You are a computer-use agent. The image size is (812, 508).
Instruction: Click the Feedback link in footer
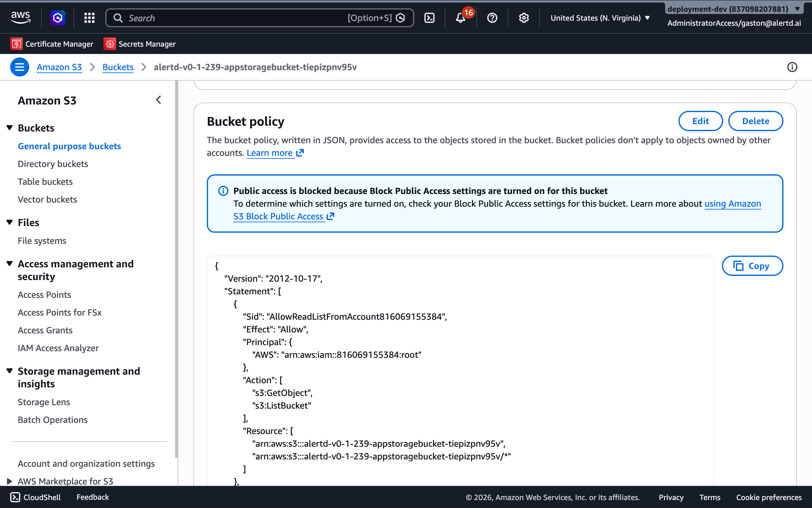coord(93,497)
